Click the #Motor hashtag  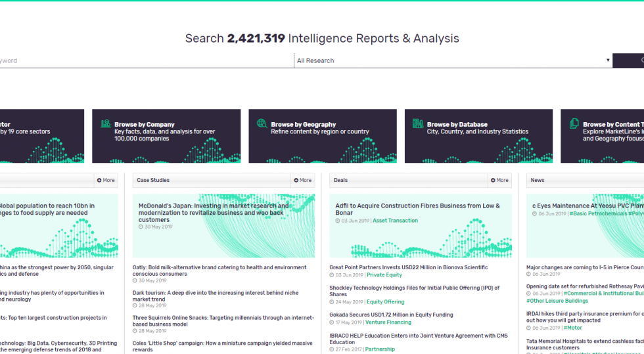tap(572, 328)
